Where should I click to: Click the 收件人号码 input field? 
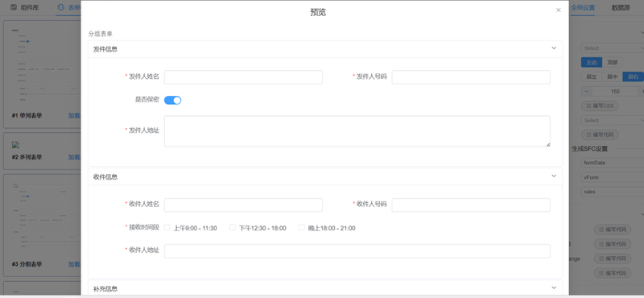coord(471,205)
